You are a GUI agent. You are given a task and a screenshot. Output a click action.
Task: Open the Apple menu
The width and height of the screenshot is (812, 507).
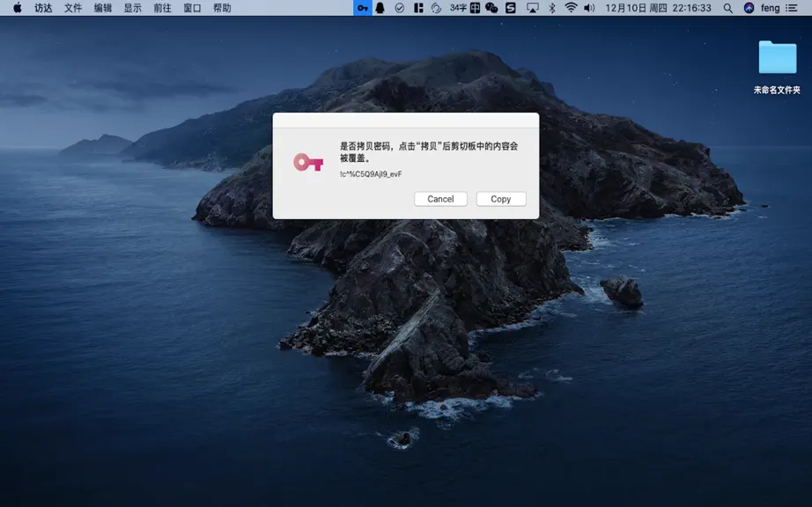pos(17,8)
